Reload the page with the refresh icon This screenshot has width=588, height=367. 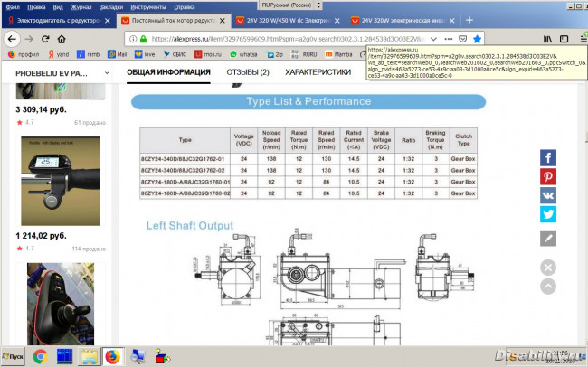54,39
